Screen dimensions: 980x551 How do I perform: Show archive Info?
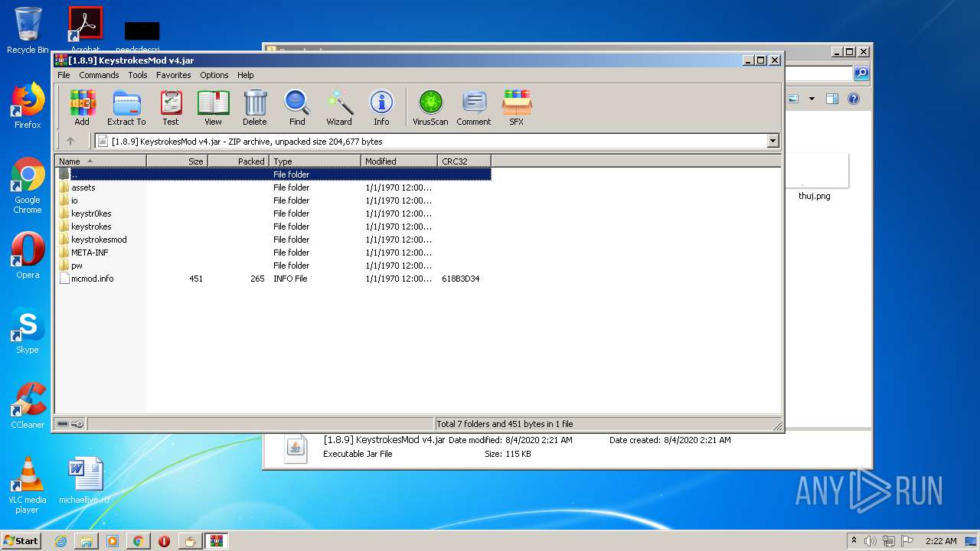[381, 108]
